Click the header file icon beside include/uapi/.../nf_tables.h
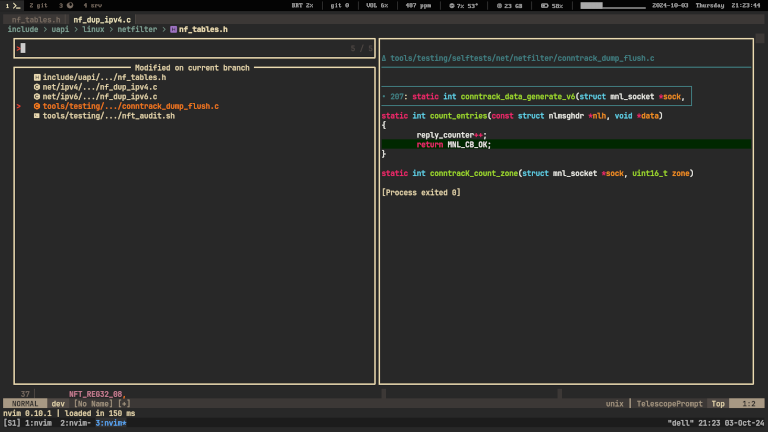This screenshot has height=432, width=768. (37, 77)
